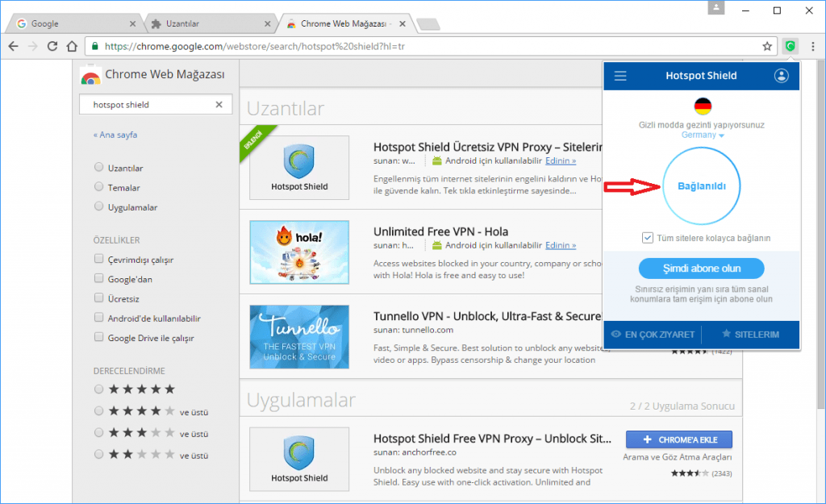Open the Hotspot Shield hamburger menu
The height and width of the screenshot is (504, 826).
tap(619, 75)
